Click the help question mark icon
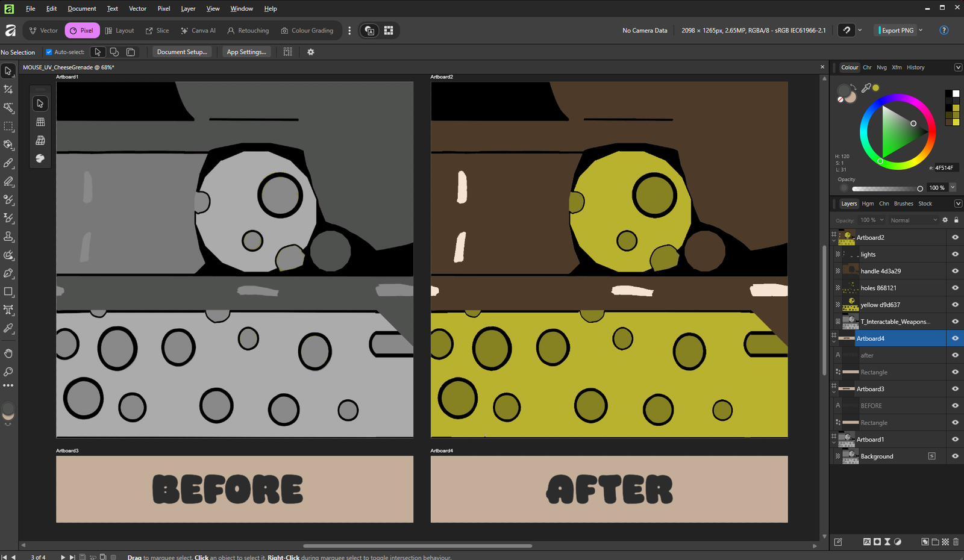Image resolution: width=964 pixels, height=560 pixels. click(944, 30)
